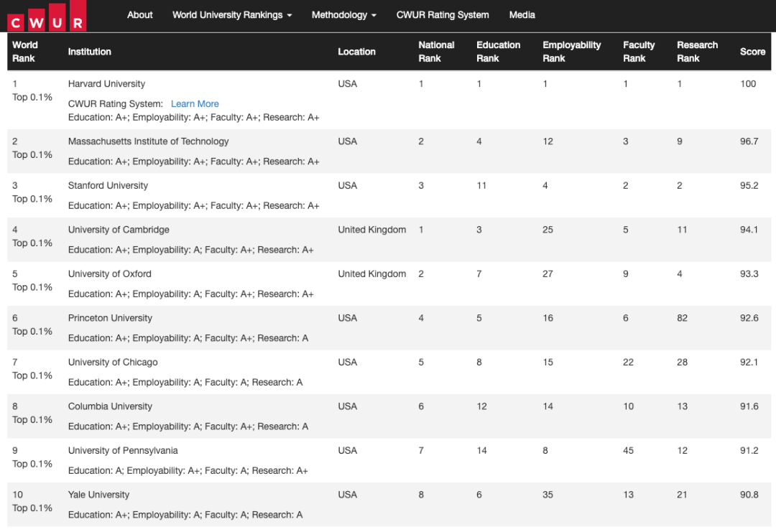This screenshot has width=776, height=532.
Task: Open the CWUR Rating System page
Action: pyautogui.click(x=443, y=15)
